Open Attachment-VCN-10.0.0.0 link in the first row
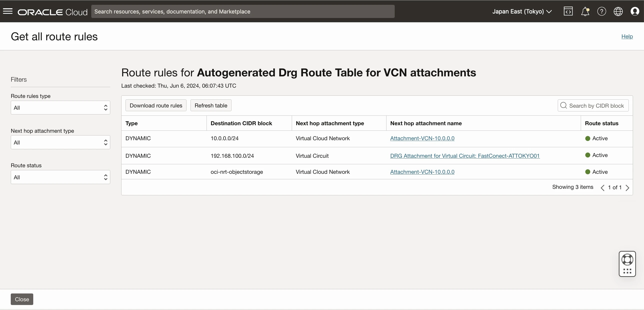Screen dimensions: 644x310 click(422, 138)
